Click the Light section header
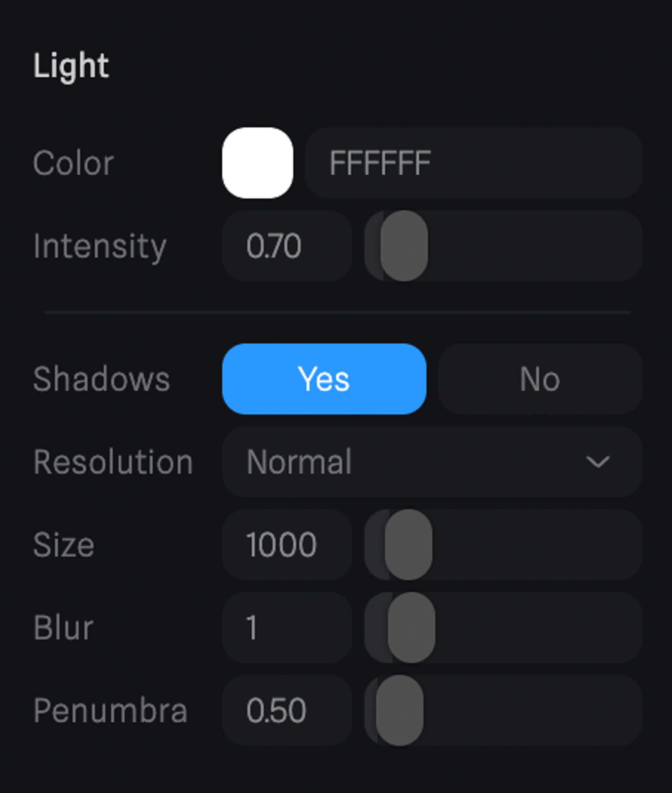This screenshot has width=672, height=793. [x=71, y=66]
